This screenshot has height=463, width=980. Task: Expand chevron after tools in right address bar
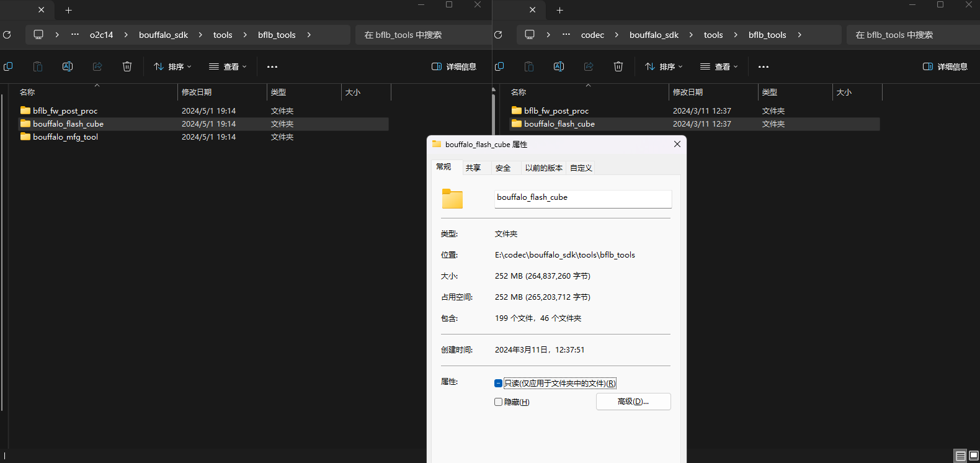pos(736,35)
